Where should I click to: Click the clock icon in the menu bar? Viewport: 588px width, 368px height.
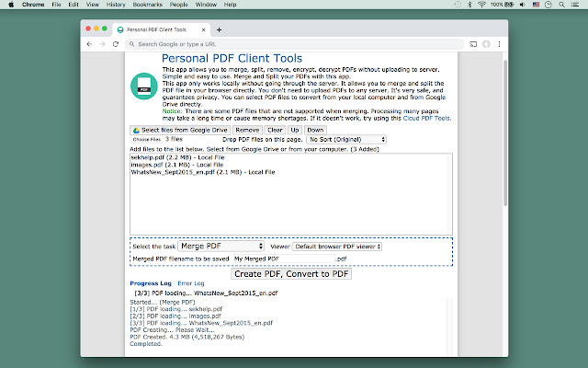(x=548, y=5)
